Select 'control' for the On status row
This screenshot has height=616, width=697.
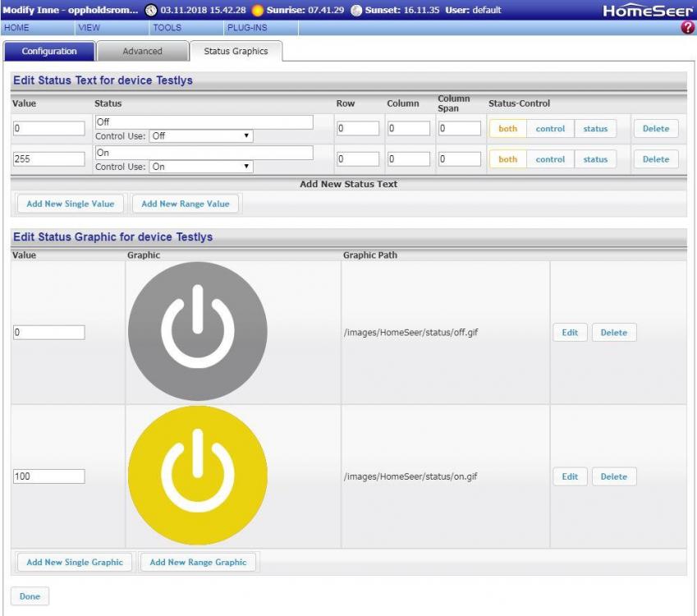point(550,159)
